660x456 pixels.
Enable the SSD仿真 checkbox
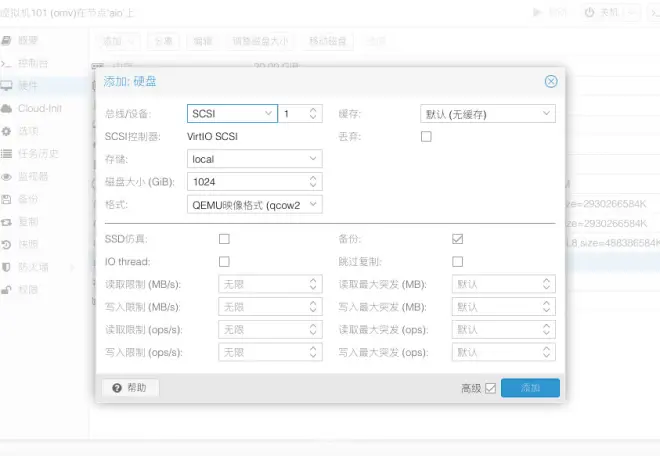[x=224, y=239]
